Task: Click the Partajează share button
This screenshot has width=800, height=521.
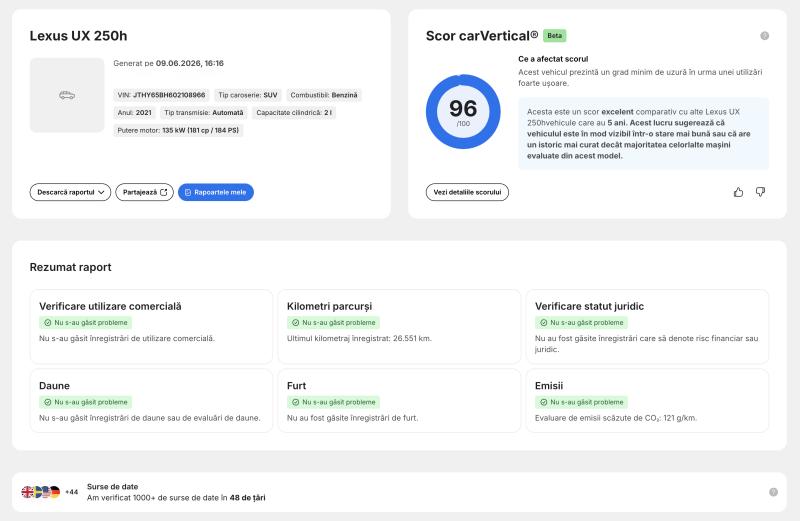Action: pos(144,192)
